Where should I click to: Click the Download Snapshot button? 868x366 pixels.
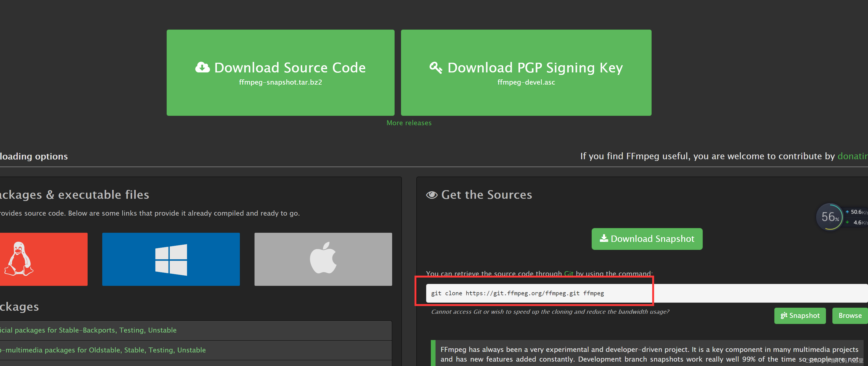[x=647, y=239]
